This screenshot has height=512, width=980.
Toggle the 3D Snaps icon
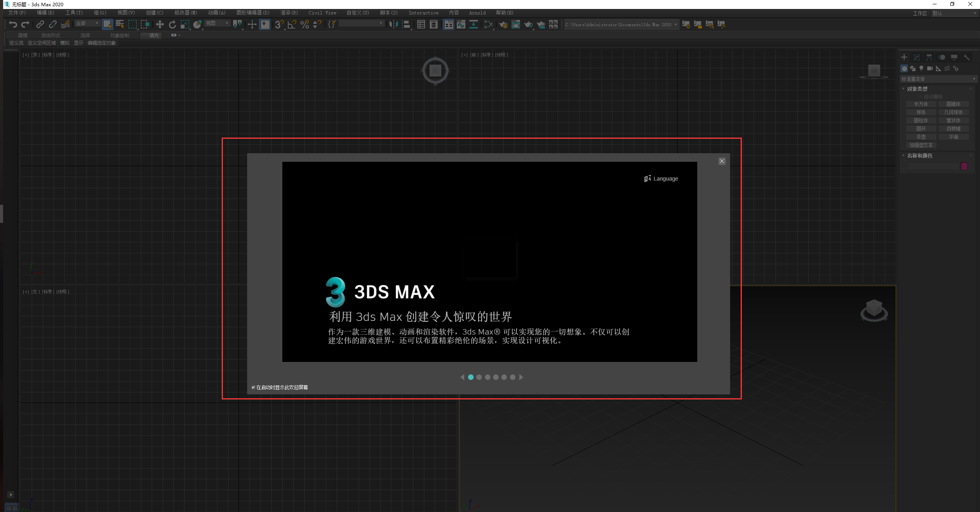(x=279, y=24)
